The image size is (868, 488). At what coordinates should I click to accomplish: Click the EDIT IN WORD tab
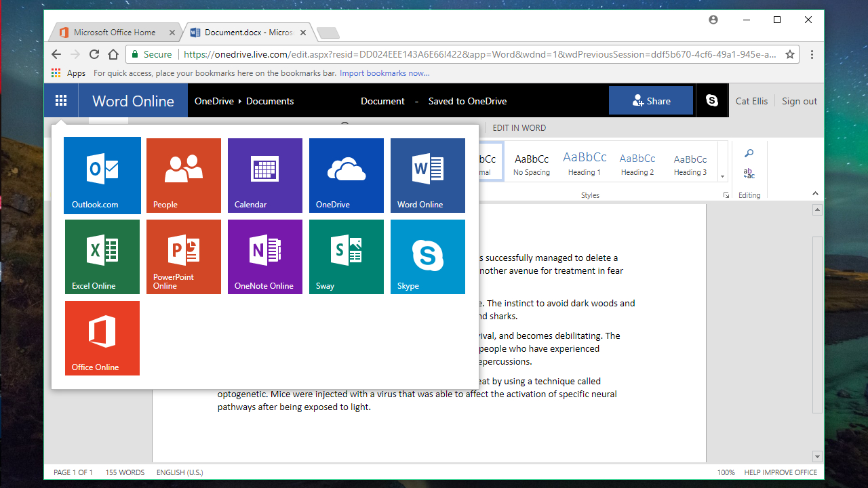point(519,127)
